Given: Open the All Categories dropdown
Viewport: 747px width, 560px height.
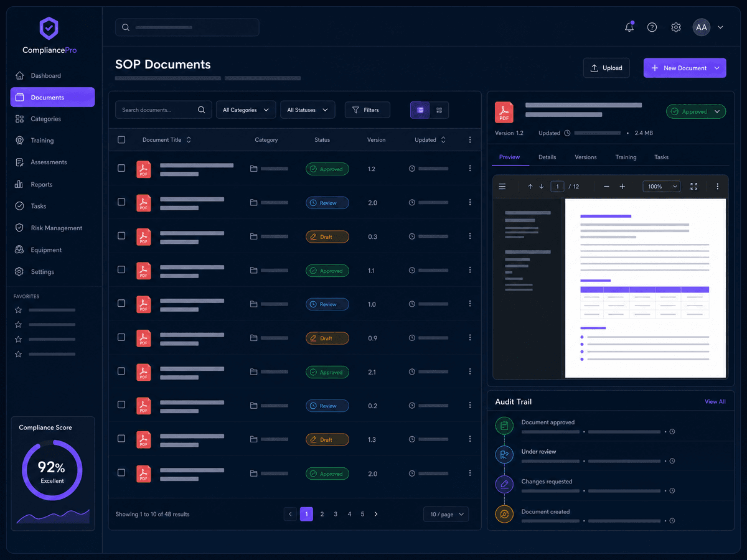Looking at the screenshot, I should click(246, 110).
